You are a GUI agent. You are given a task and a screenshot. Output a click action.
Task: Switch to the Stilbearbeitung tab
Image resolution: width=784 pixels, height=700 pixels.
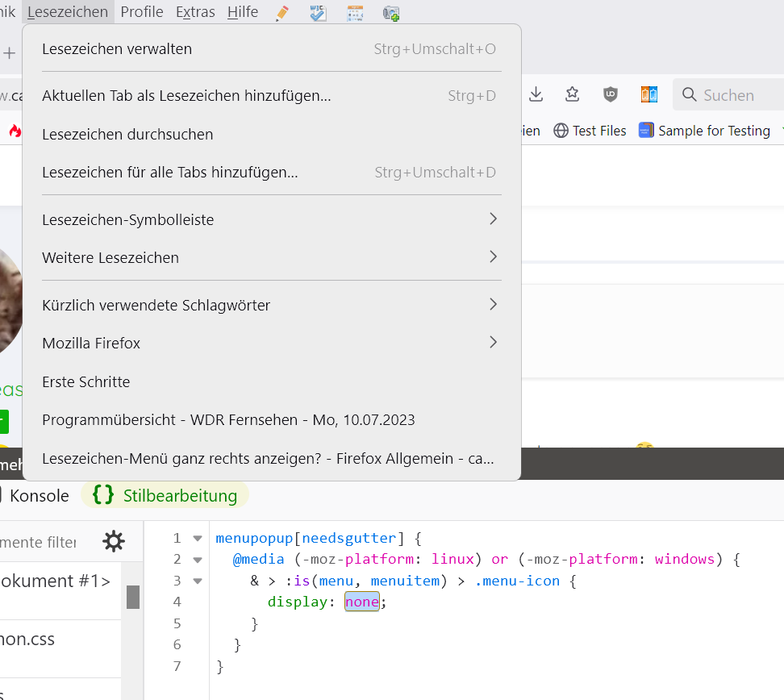165,495
